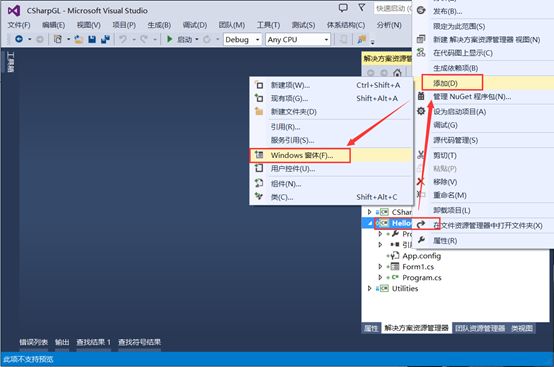The image size is (554, 367).
Task: Open the 视图(V) menu
Action: [89, 25]
